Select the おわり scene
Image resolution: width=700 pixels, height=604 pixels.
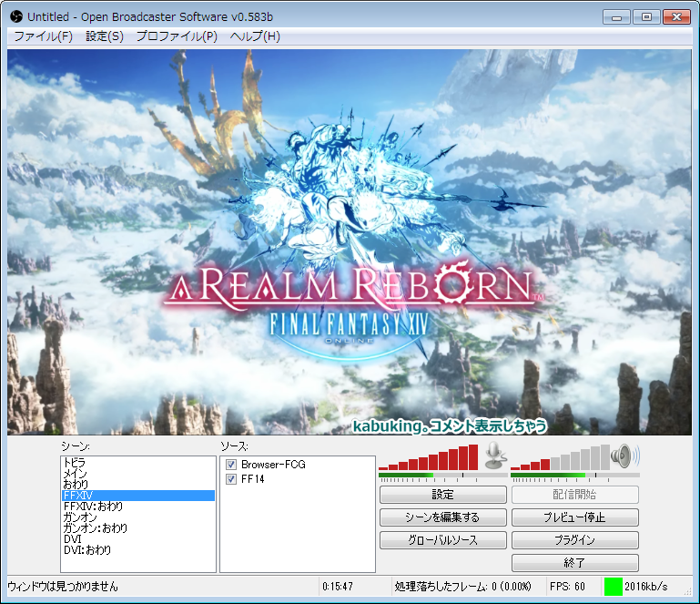(x=138, y=485)
